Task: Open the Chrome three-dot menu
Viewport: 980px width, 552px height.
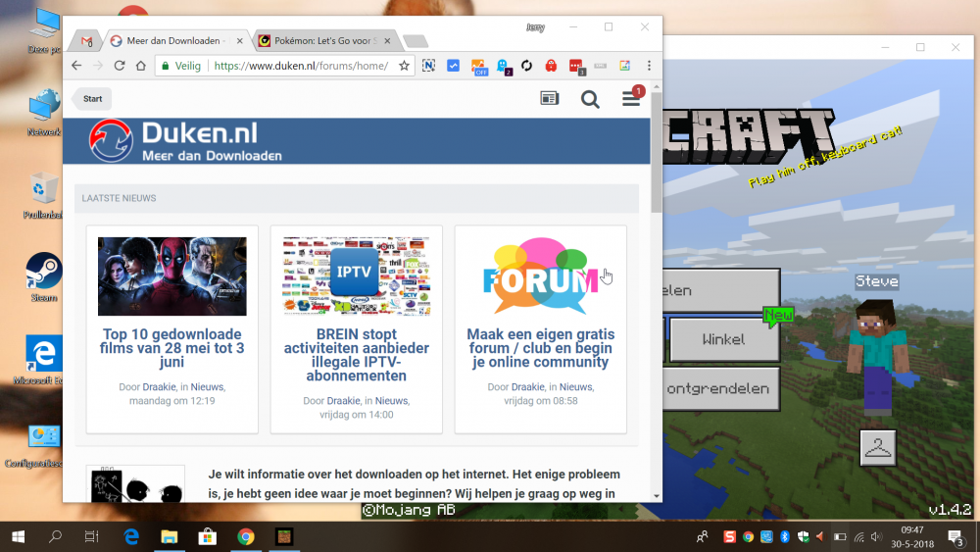Action: coord(648,66)
